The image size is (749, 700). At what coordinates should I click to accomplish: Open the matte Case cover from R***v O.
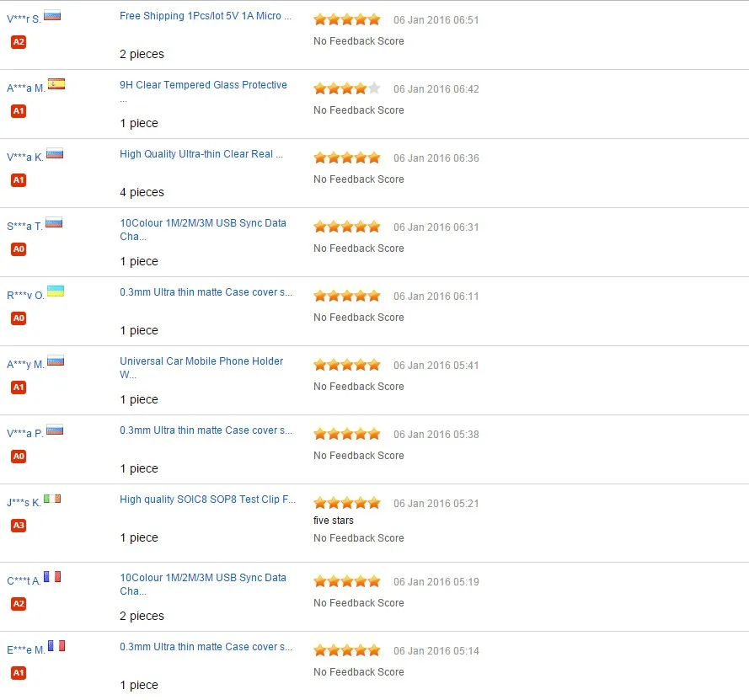(206, 291)
